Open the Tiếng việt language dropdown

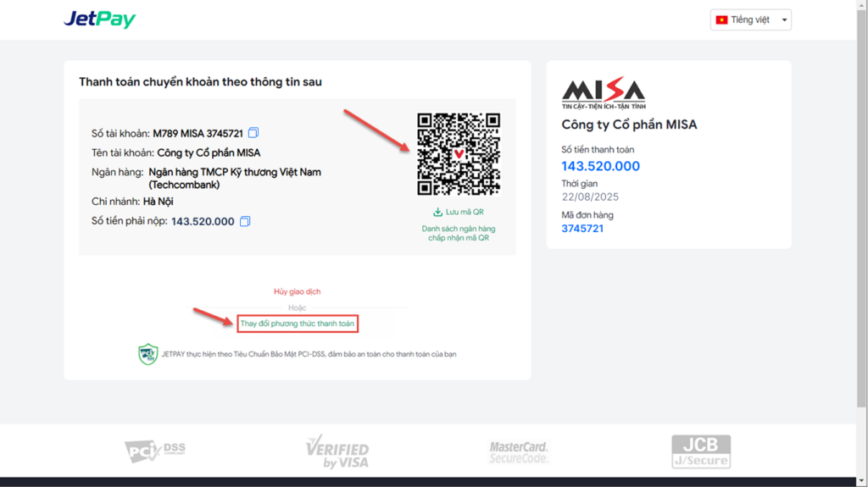click(751, 20)
